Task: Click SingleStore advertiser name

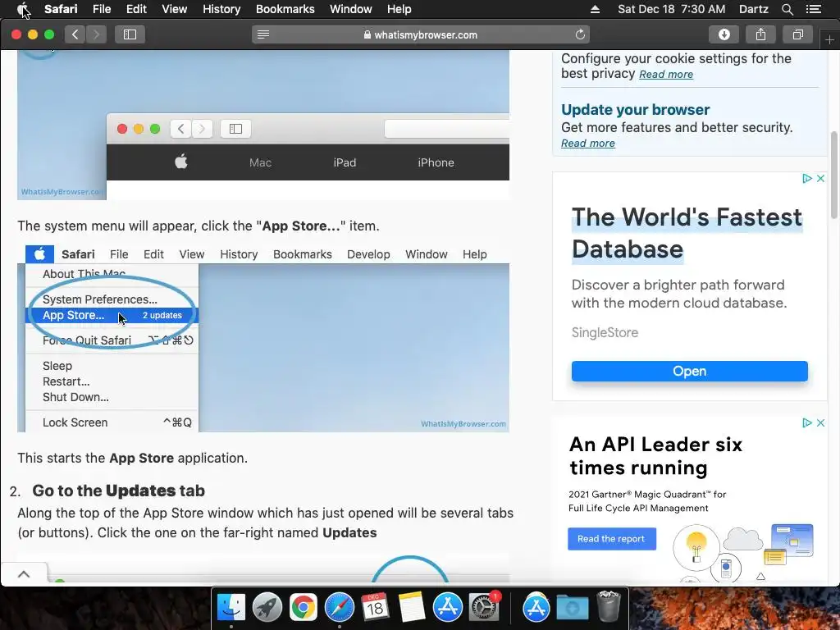Action: [x=605, y=333]
